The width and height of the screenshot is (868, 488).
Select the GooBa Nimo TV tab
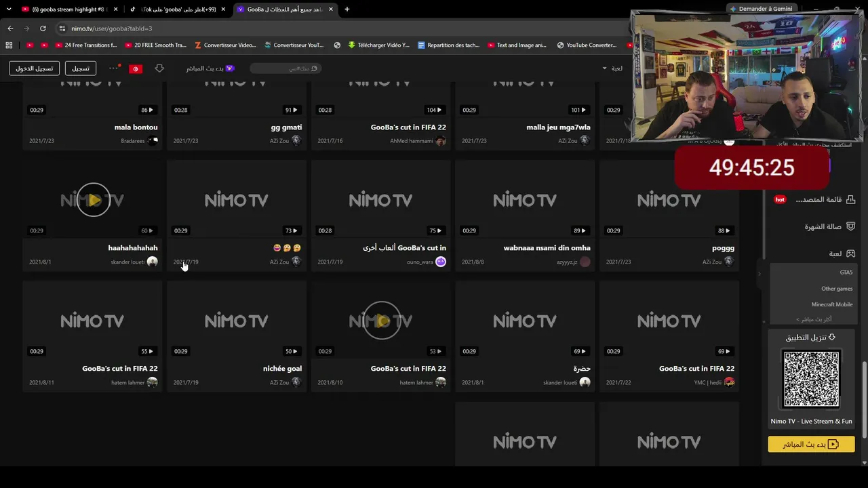(285, 9)
